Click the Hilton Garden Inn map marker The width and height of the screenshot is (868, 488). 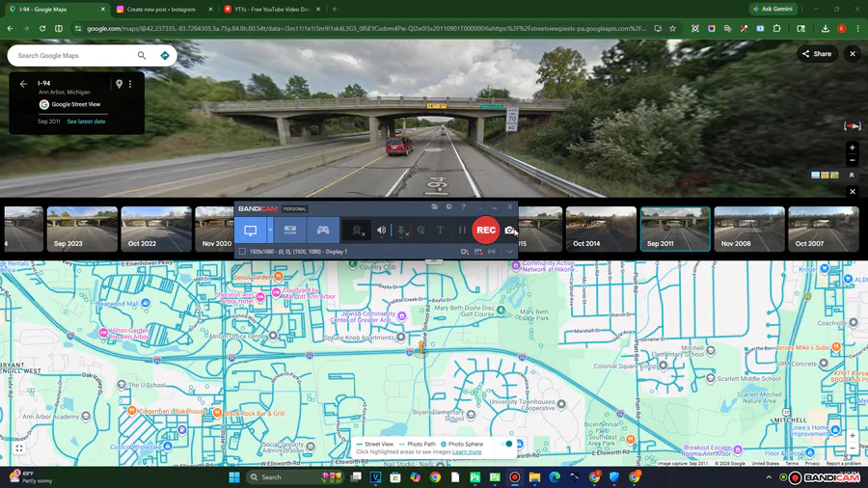(x=103, y=333)
